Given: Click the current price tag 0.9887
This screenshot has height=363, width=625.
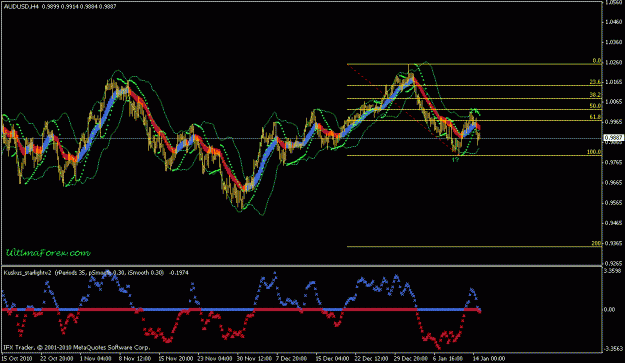Looking at the screenshot, I should point(613,138).
